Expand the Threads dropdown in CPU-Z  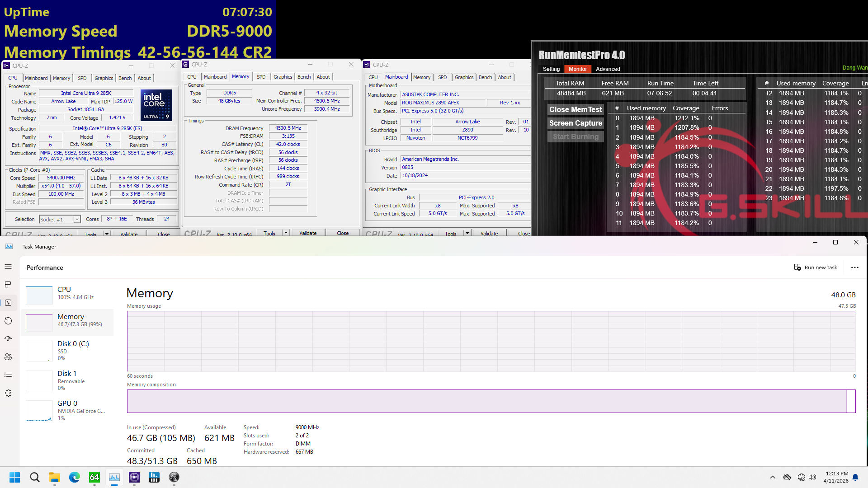(x=167, y=219)
